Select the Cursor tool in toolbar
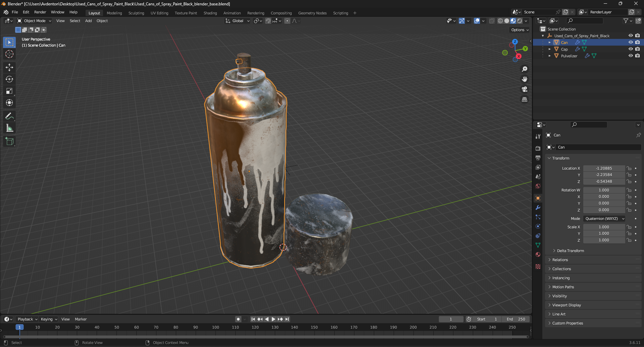The image size is (644, 347). click(9, 54)
